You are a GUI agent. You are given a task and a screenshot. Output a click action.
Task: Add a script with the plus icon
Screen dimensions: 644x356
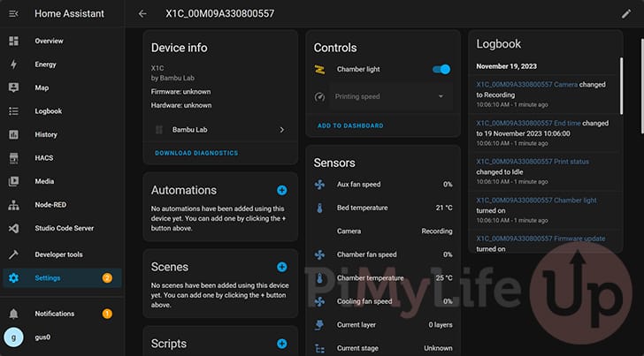coord(281,344)
